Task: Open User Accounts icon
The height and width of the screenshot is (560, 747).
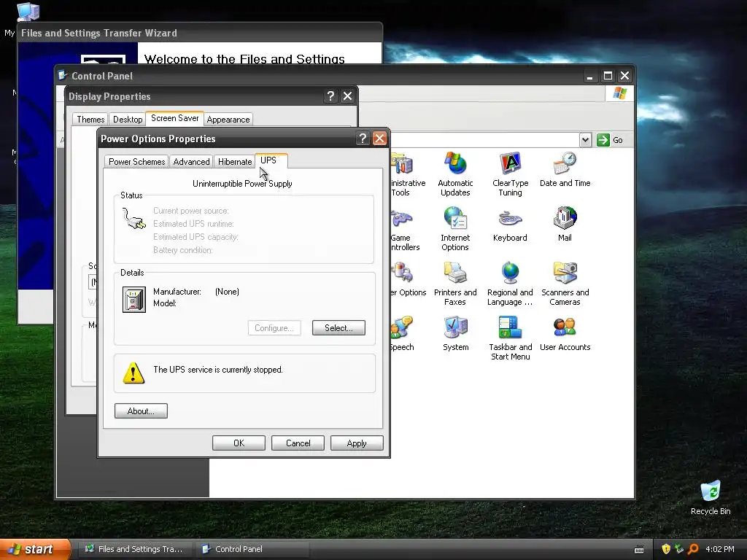Action: (565, 334)
